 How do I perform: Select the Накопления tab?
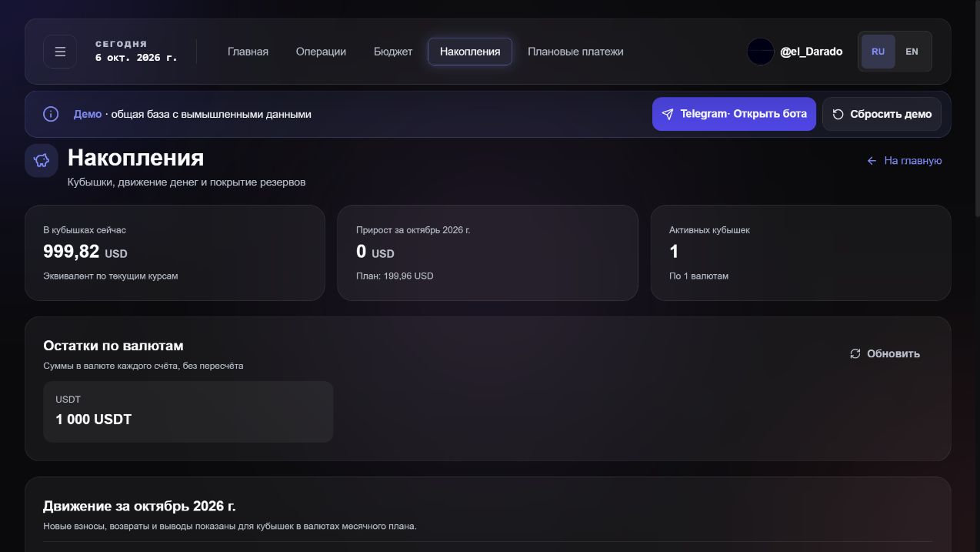(470, 52)
